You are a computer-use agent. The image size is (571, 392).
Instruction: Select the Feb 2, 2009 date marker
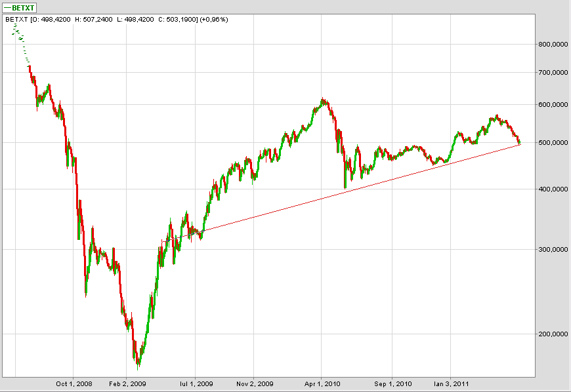128,383
